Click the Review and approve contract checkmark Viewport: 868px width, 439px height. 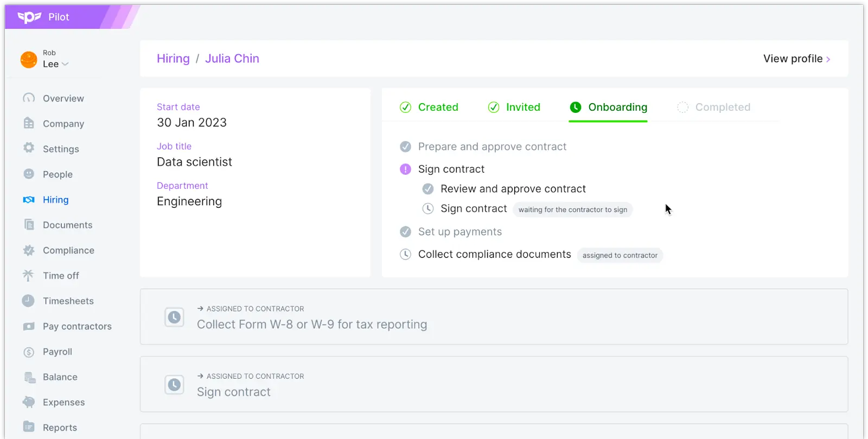point(428,189)
